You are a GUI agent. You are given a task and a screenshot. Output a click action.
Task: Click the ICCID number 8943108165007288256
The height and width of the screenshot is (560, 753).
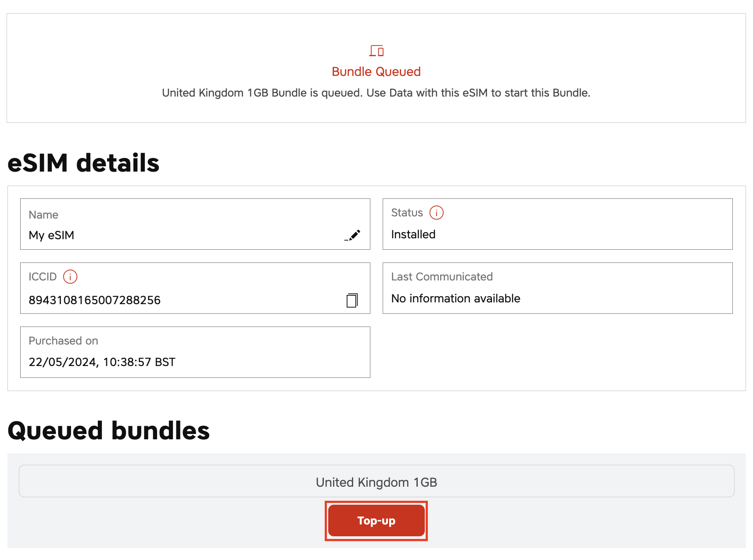94,300
